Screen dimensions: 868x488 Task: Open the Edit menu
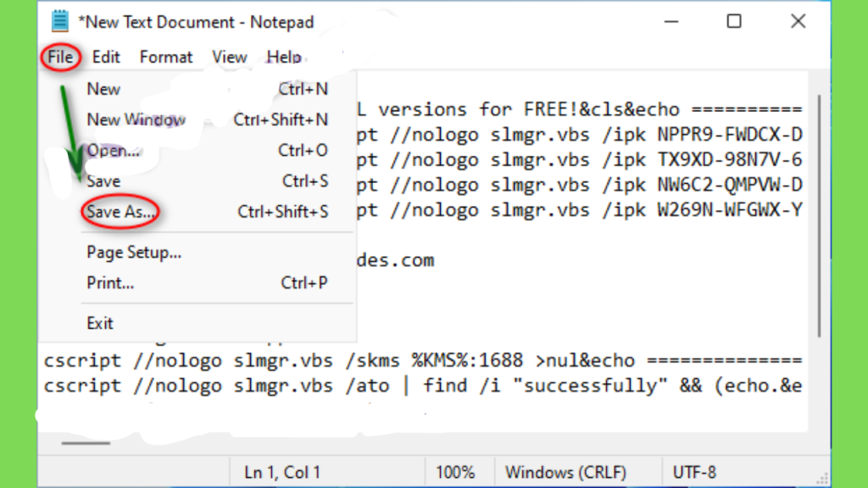point(106,57)
